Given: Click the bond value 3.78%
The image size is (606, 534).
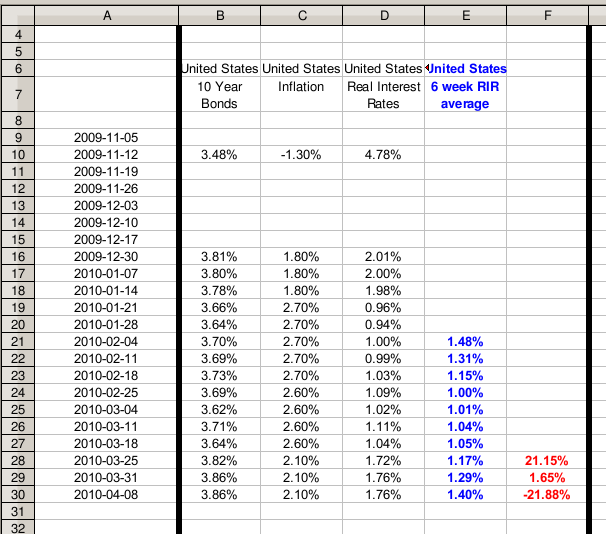Looking at the screenshot, I should click(x=219, y=291).
